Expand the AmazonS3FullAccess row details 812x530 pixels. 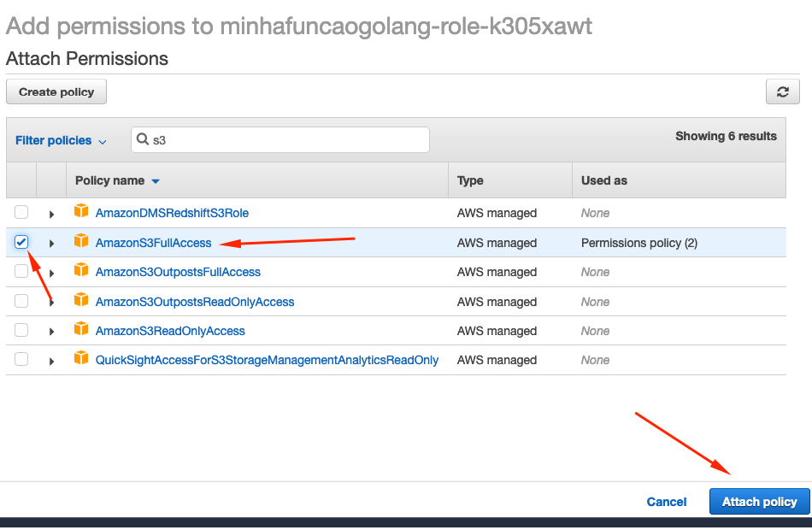(51, 242)
